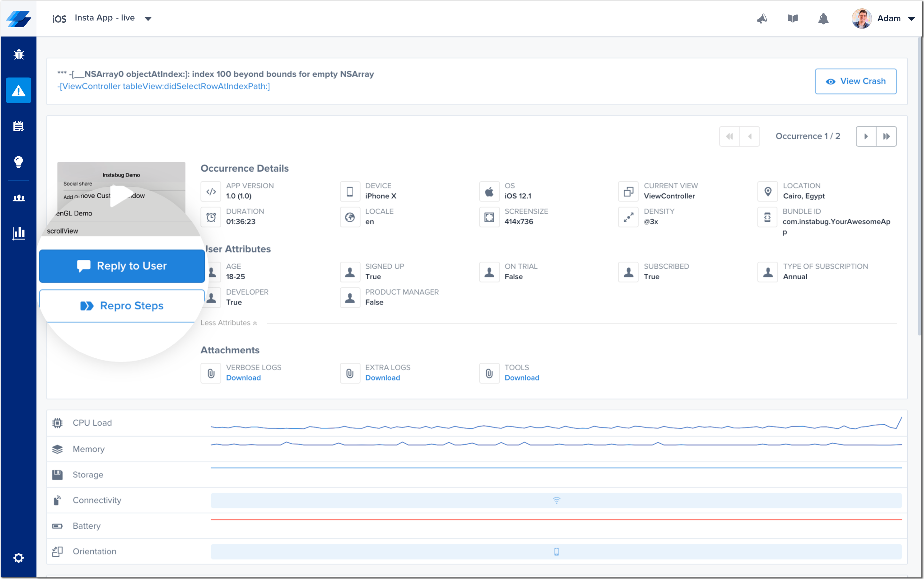Open the announcements megaphone icon
The image size is (924, 579).
762,18
